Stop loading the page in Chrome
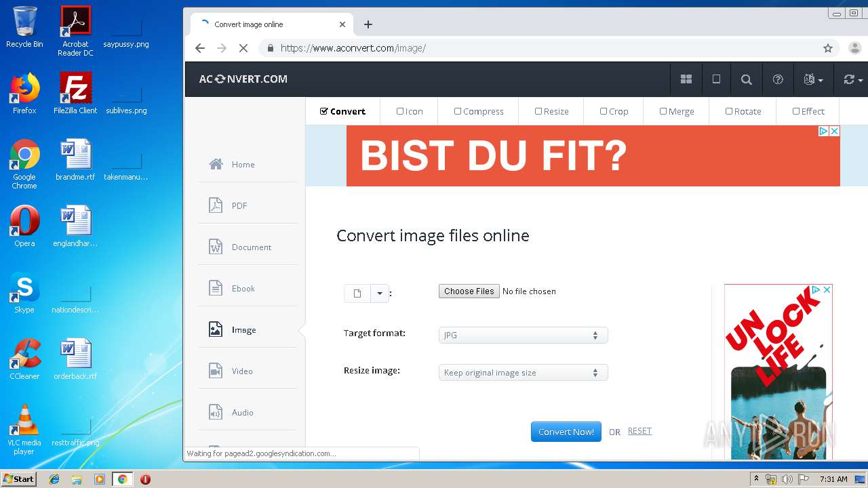The height and width of the screenshot is (488, 868). [x=243, y=48]
